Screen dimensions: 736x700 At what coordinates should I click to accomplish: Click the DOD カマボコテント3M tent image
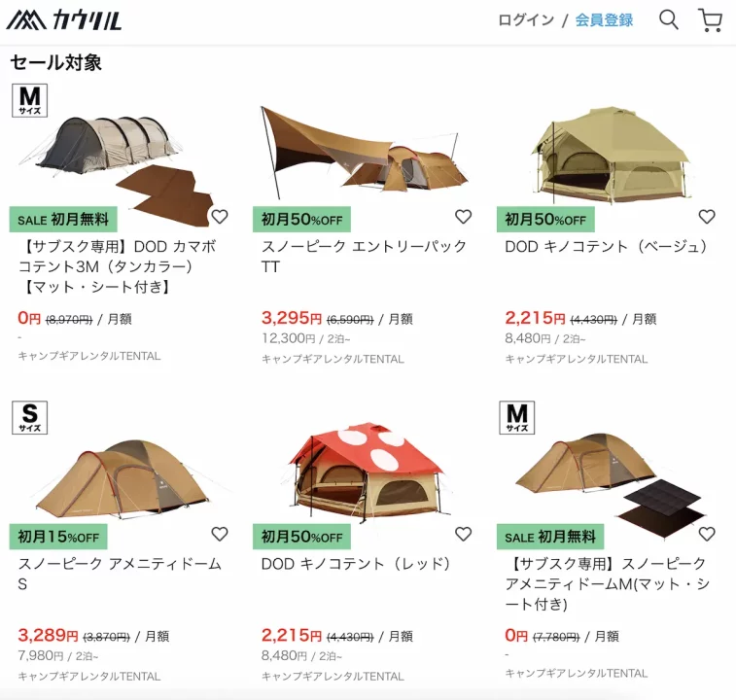click(x=117, y=156)
